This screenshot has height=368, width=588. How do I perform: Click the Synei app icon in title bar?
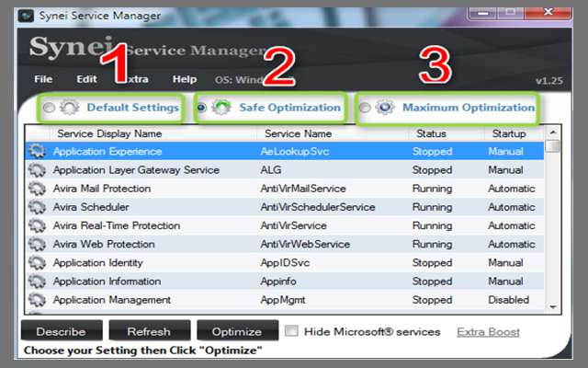pos(26,16)
